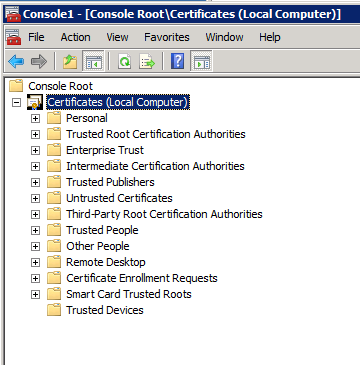This screenshot has width=360, height=365.
Task: Select the Enterprise Trust label
Action: pos(105,150)
